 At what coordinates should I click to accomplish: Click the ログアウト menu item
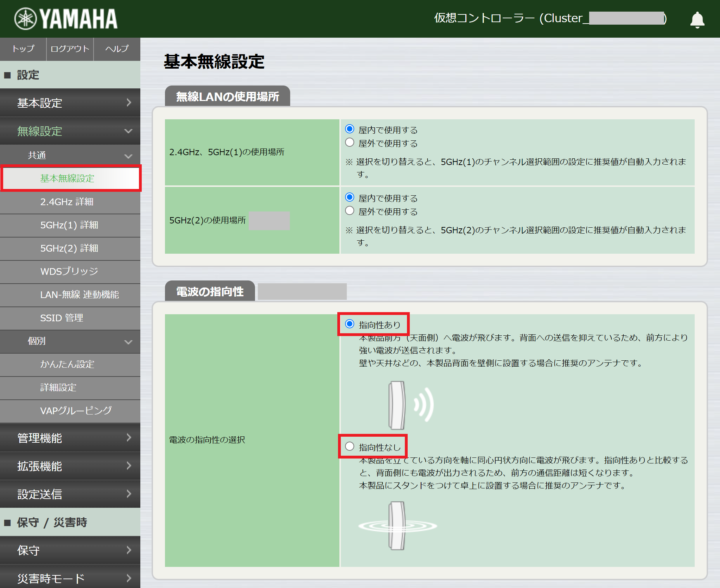coord(70,49)
